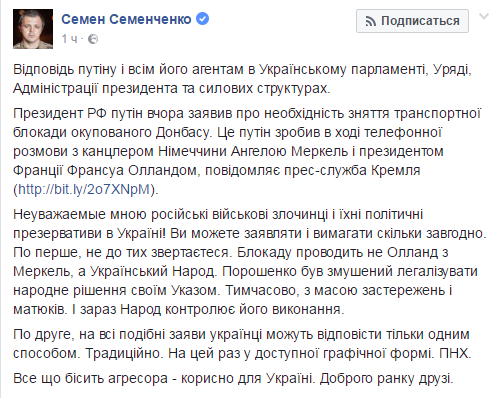Click the line starting 'матюків. І зараз Народ'
This screenshot has height=398, width=498.
click(179, 310)
